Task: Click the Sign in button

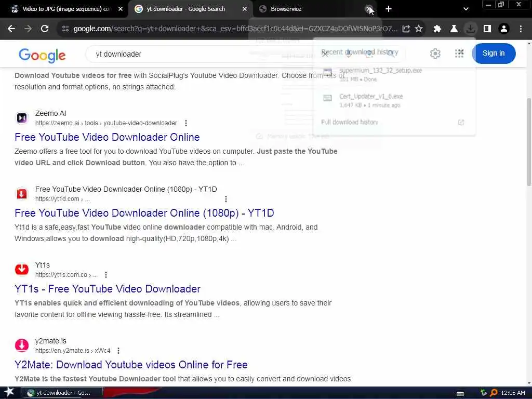Action: (494, 54)
